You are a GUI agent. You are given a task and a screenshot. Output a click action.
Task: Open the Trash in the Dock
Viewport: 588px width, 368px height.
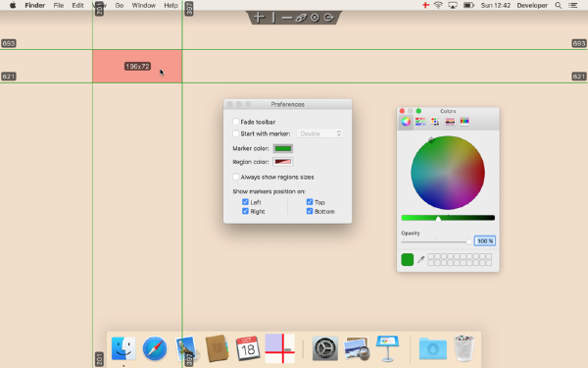click(465, 348)
